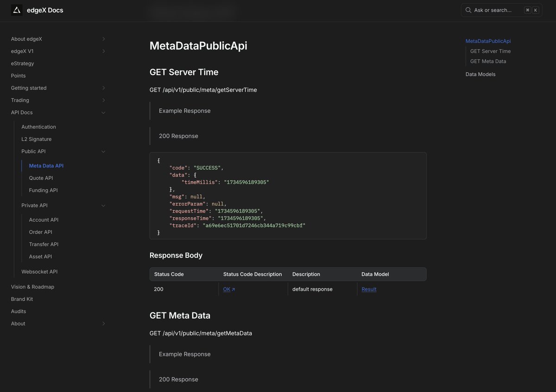Open the Order API page
The width and height of the screenshot is (556, 392).
pos(41,232)
